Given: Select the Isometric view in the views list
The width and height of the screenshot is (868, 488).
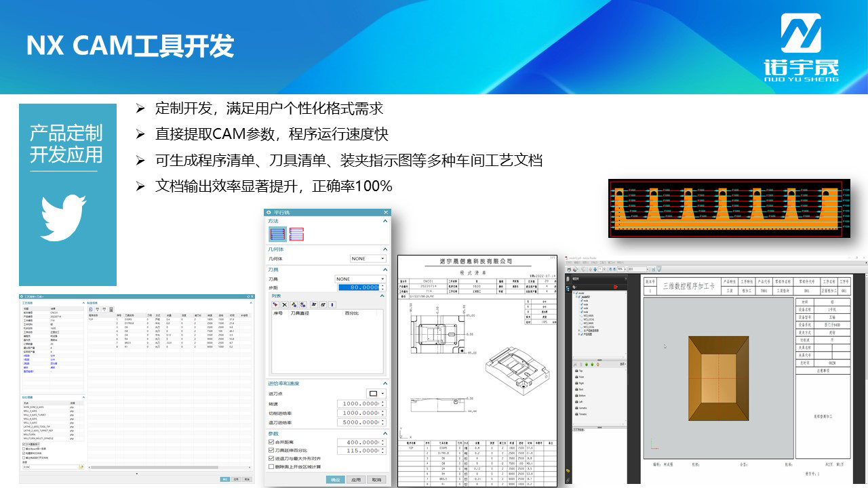Looking at the screenshot, I should [581, 408].
